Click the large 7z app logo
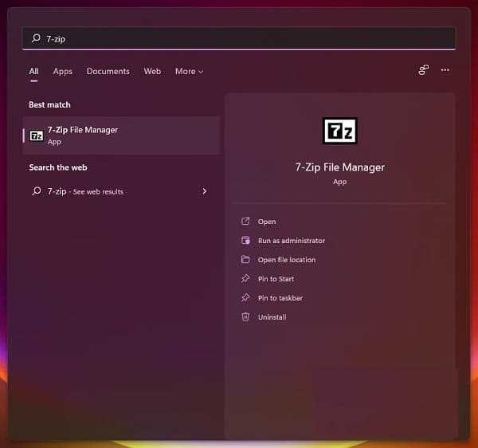The width and height of the screenshot is (478, 448). (339, 131)
